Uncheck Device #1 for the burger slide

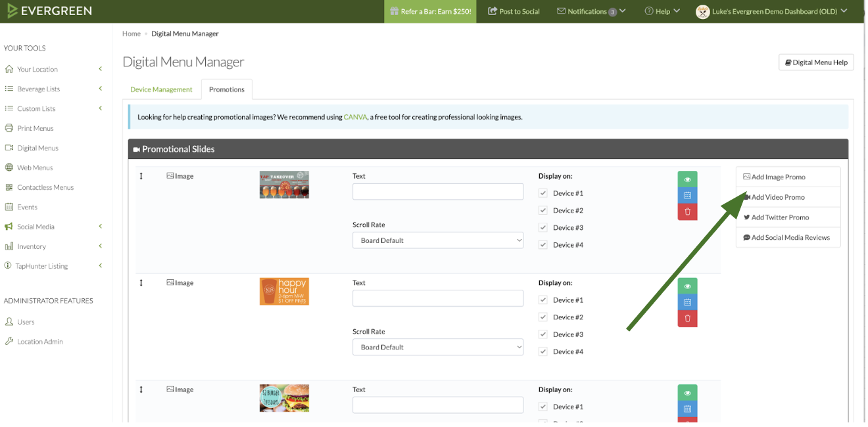542,407
